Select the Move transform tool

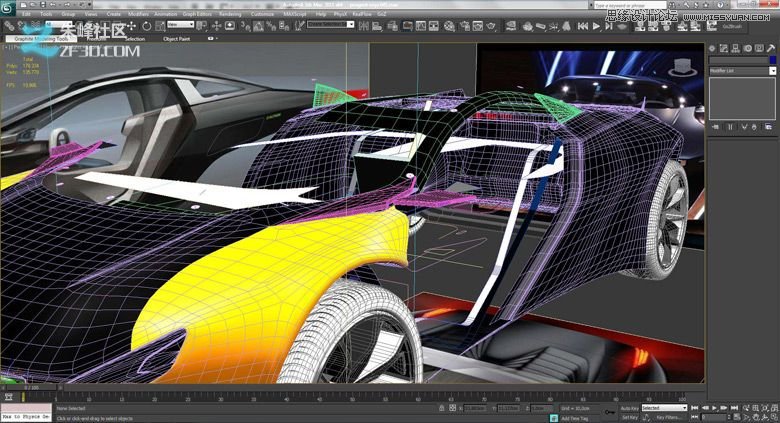[x=131, y=25]
